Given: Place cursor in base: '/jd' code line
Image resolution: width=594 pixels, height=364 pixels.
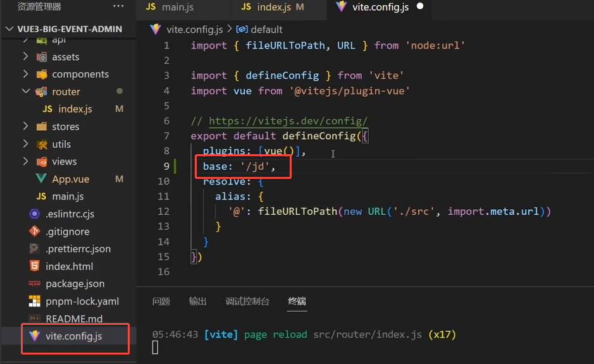Looking at the screenshot, I should (x=238, y=166).
